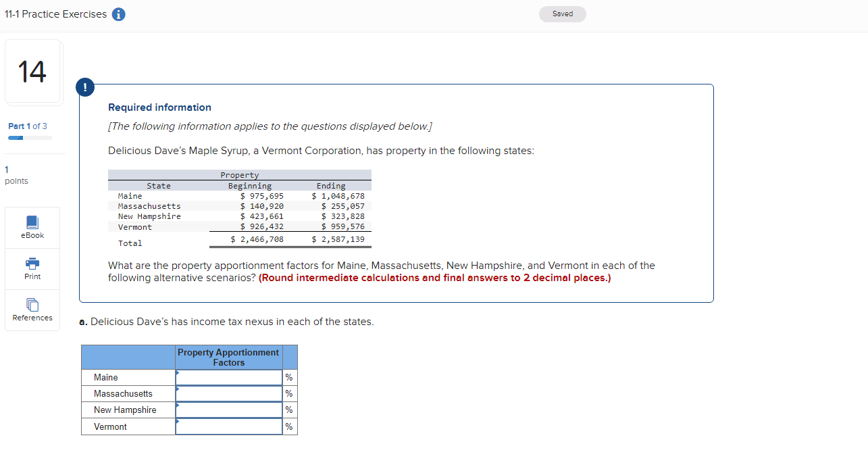Click Maine ending value $1,048,678
The width and height of the screenshot is (868, 467).
[338, 196]
